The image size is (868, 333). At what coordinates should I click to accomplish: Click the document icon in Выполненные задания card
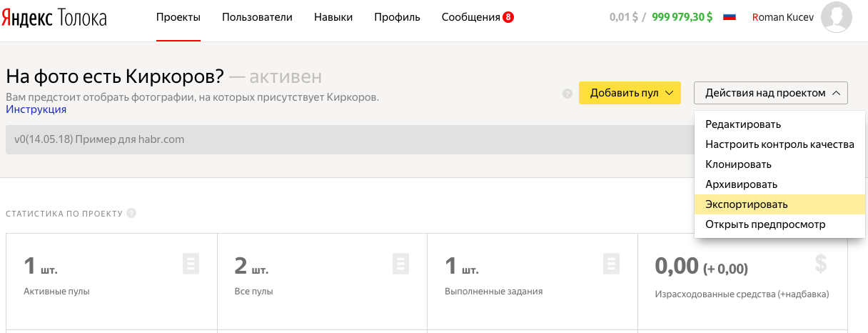pyautogui.click(x=611, y=264)
